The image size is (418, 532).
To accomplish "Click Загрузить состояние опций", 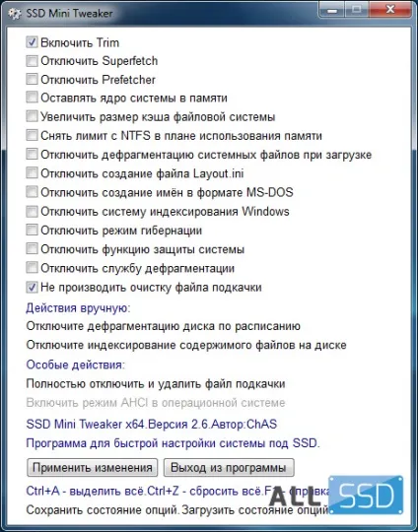I will point(255,510).
